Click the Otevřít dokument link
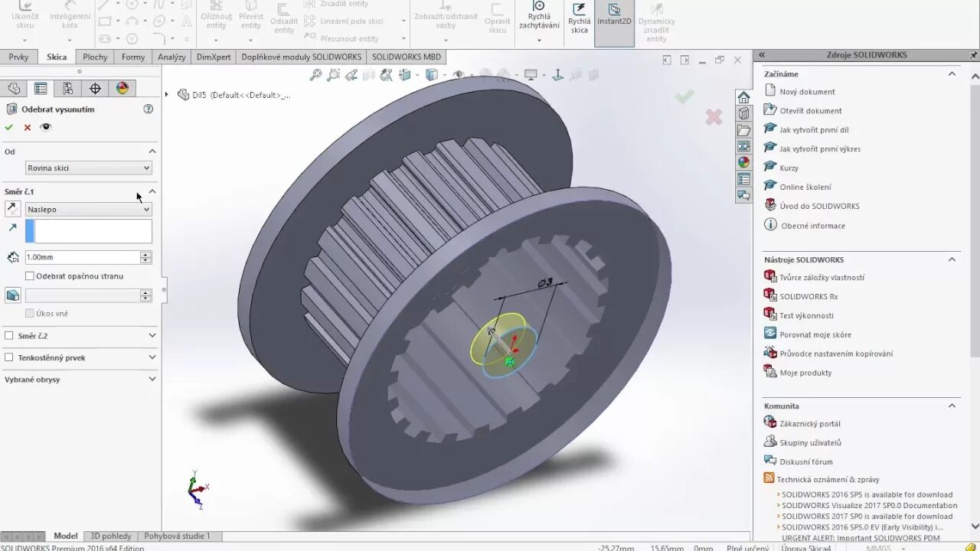Image resolution: width=980 pixels, height=551 pixels. pos(811,111)
